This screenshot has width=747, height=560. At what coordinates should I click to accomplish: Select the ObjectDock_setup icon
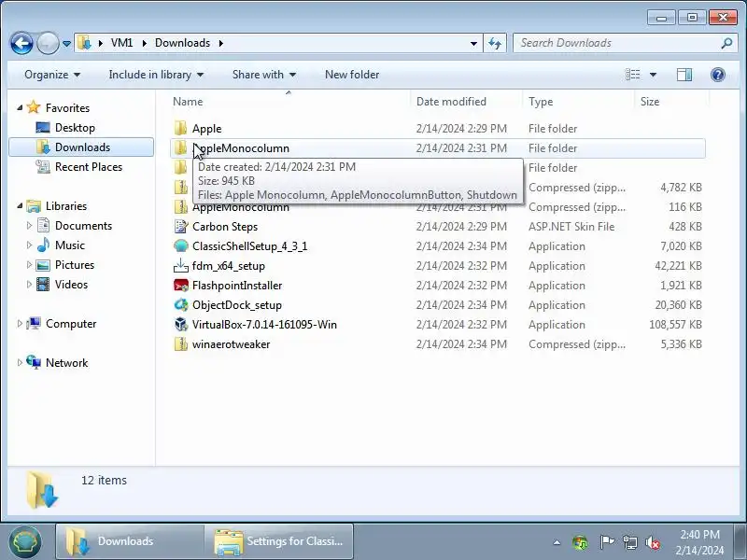tap(180, 305)
